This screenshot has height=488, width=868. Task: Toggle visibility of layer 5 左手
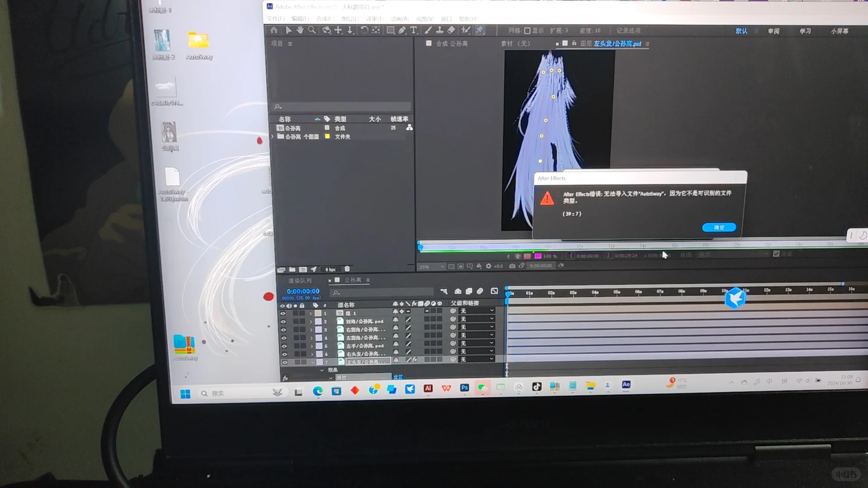pos(284,346)
